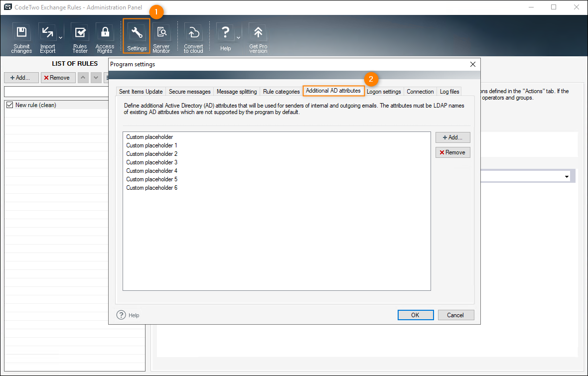588x376 pixels.
Task: Toggle the New rule (clean) checkbox
Action: pos(10,105)
